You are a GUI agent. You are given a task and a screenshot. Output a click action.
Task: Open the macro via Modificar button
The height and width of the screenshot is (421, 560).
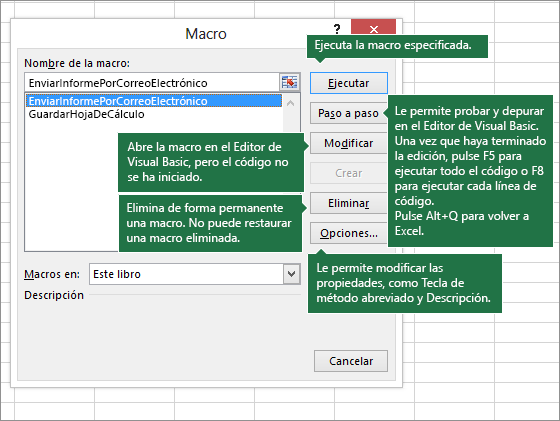(348, 143)
